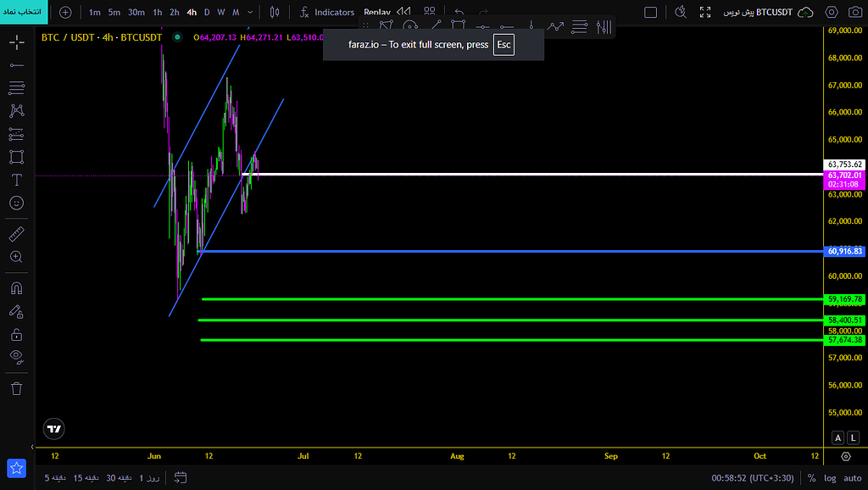Open time axis settings gear

pyautogui.click(x=846, y=456)
